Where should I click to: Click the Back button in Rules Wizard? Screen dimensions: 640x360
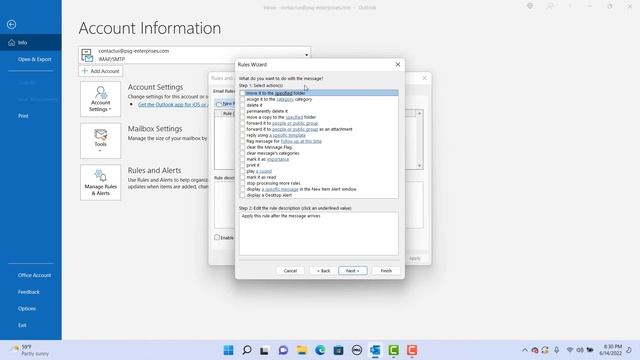tap(323, 271)
